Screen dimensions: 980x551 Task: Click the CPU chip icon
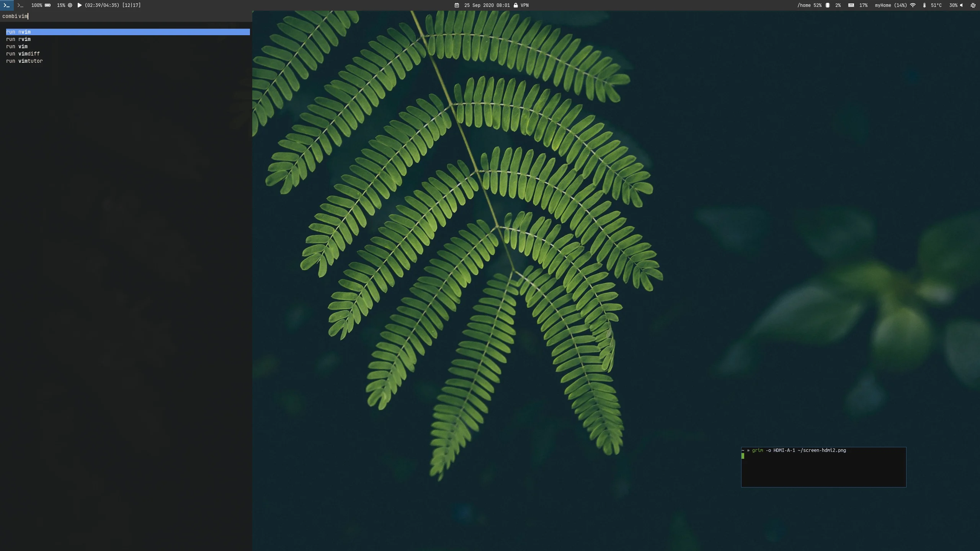(828, 5)
